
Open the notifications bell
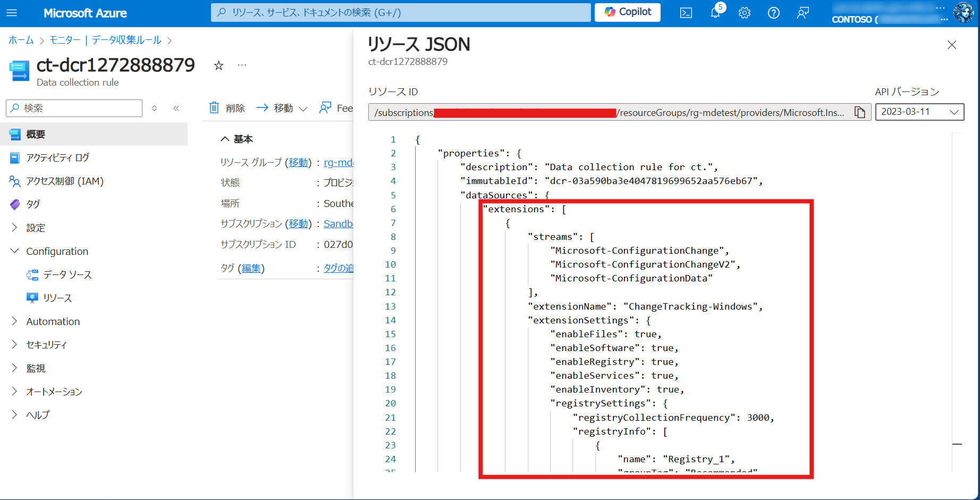coord(715,13)
